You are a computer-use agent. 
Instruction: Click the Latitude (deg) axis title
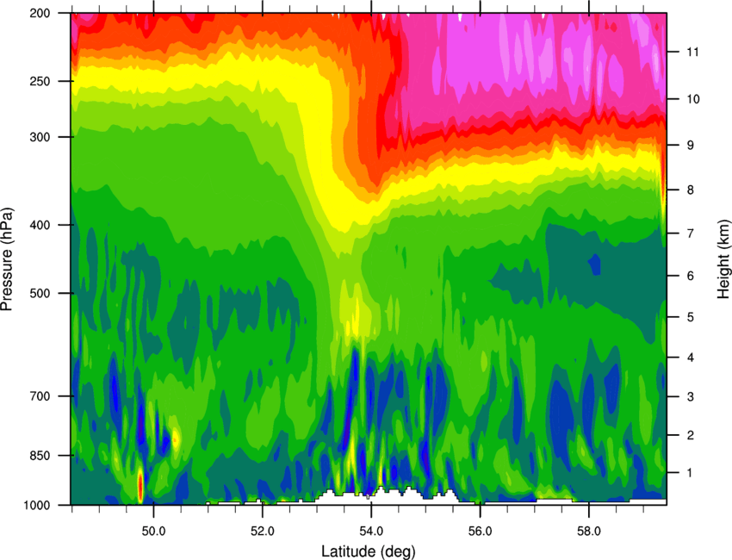point(369,551)
